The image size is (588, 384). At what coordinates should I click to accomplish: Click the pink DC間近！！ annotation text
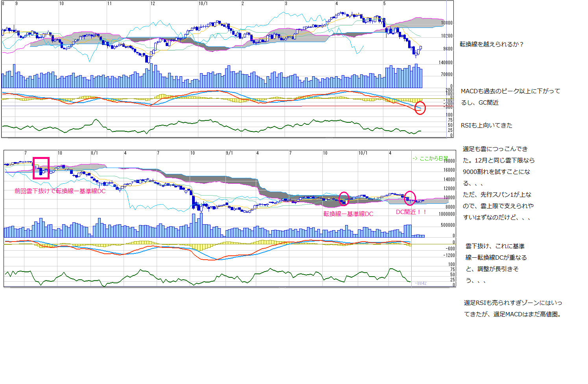[411, 212]
